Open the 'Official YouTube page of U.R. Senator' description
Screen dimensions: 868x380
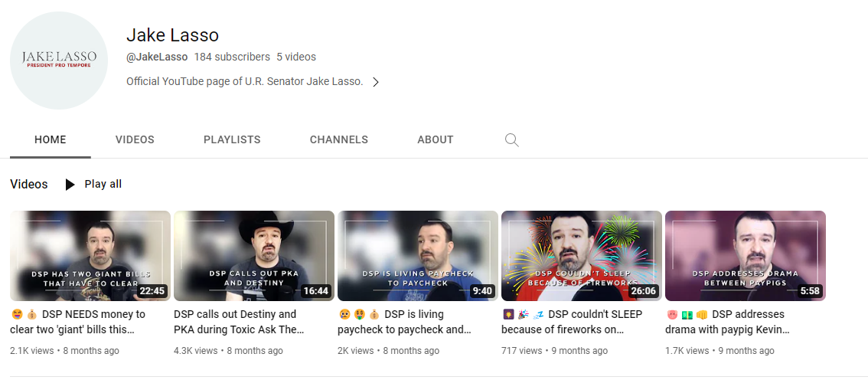(245, 82)
